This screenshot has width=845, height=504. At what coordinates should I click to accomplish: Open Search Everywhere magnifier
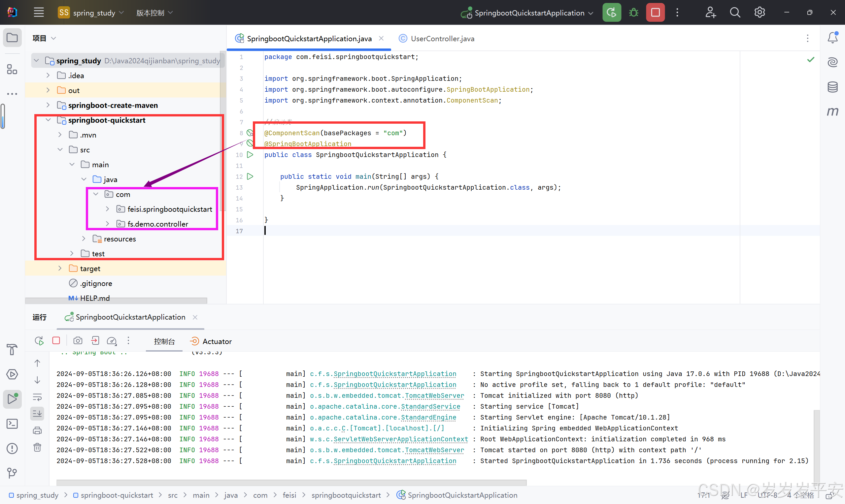tap(735, 13)
